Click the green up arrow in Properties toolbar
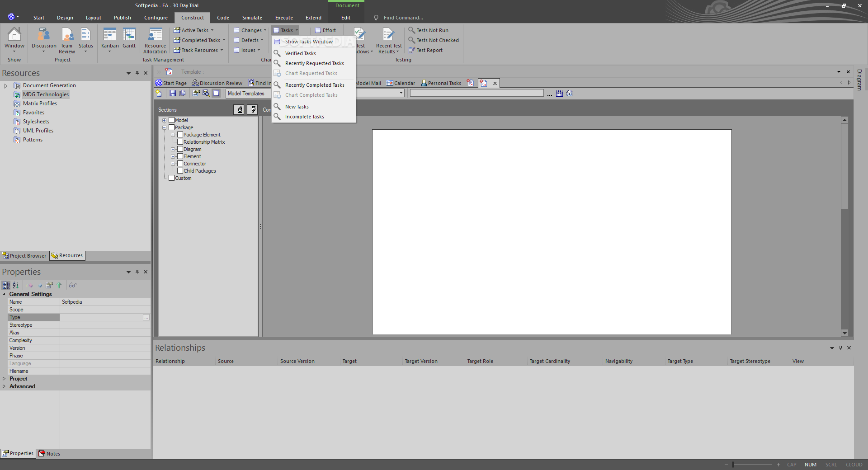The width and height of the screenshot is (868, 470). coord(59,285)
